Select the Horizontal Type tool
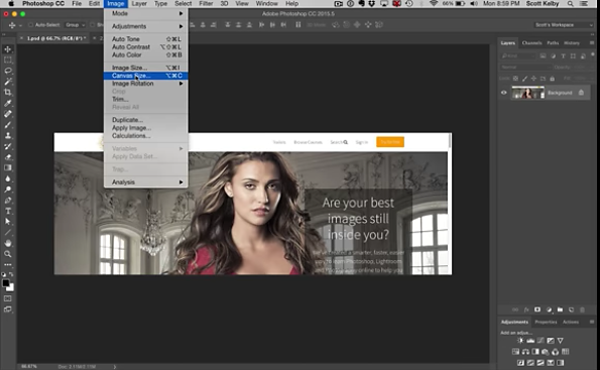This screenshot has height=370, width=600. tap(8, 211)
